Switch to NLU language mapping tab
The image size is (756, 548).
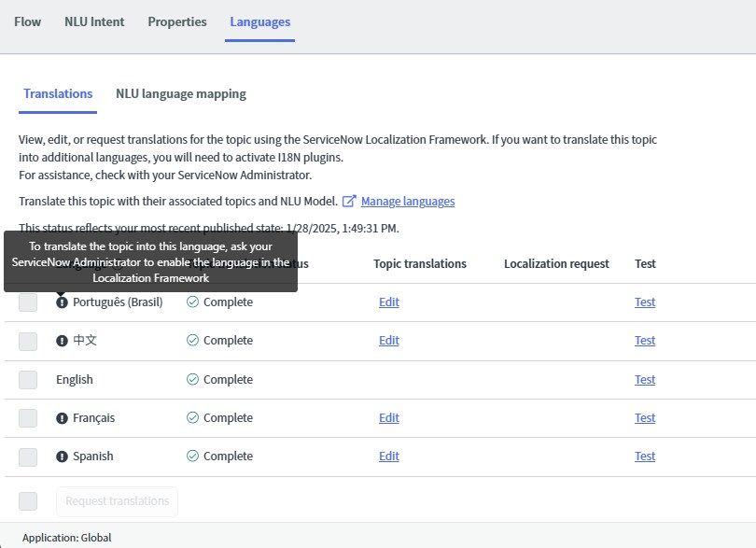(181, 94)
